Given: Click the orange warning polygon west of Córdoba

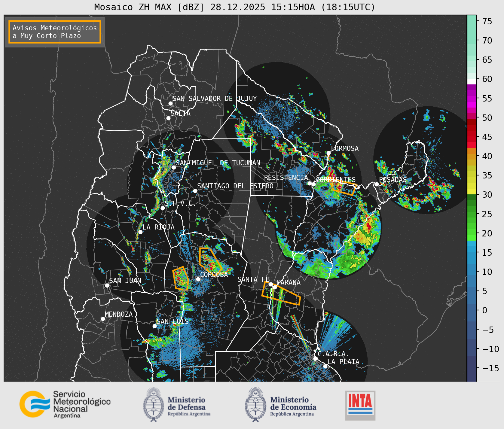Looking at the screenshot, I should 181,278.
